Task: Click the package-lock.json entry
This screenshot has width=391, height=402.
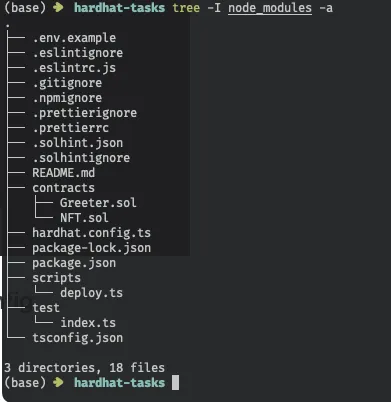Action: [91, 248]
